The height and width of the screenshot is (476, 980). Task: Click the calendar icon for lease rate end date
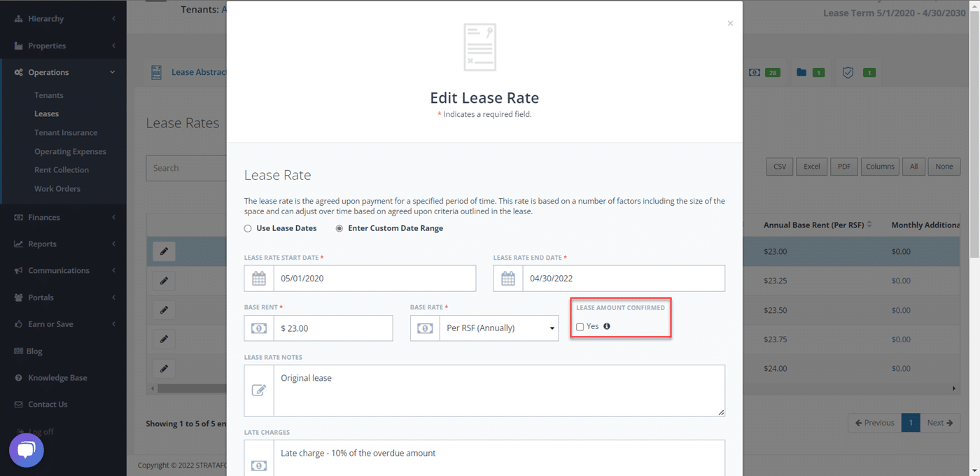click(508, 279)
